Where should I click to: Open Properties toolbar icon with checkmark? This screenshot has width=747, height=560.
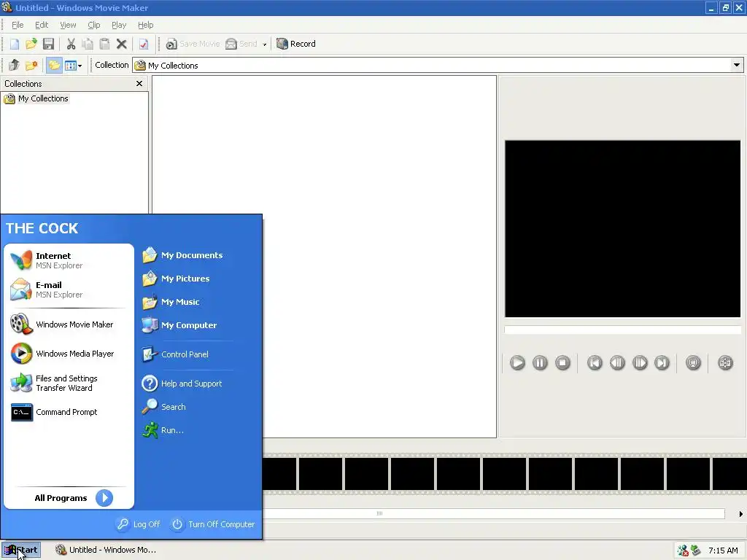144,44
